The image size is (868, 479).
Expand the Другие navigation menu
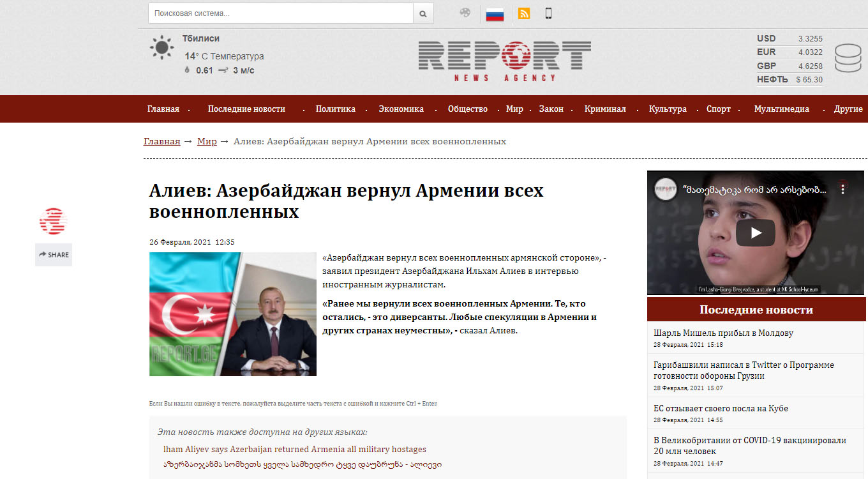click(x=848, y=109)
